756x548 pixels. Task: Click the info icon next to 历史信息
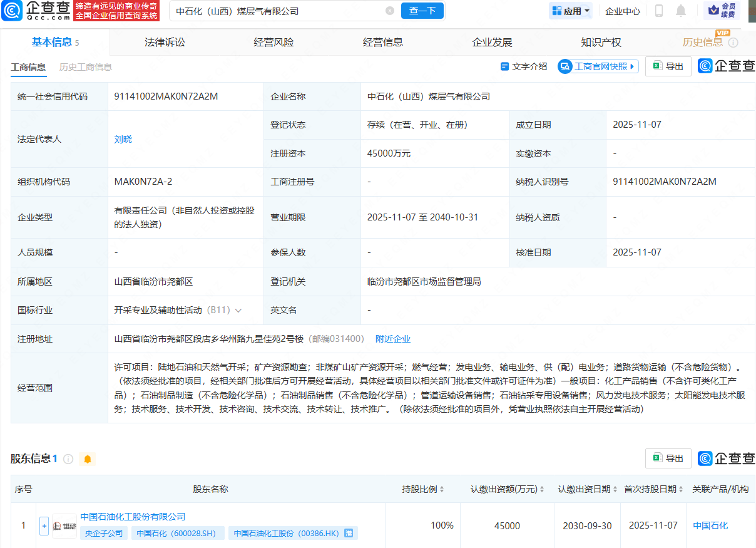[733, 43]
